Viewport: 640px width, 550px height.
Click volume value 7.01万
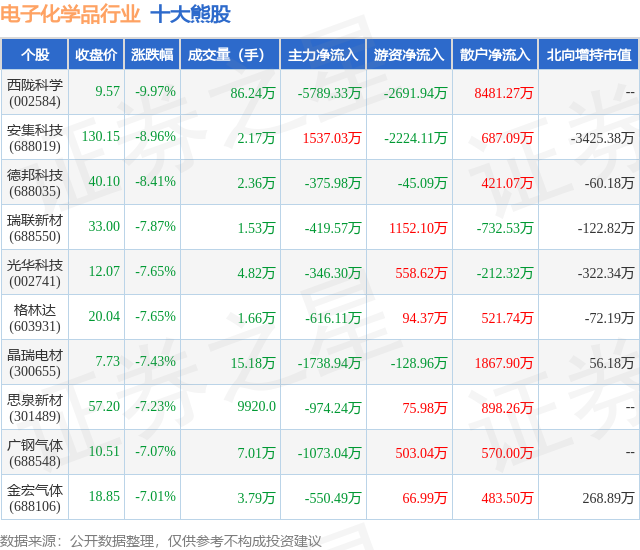pos(256,453)
